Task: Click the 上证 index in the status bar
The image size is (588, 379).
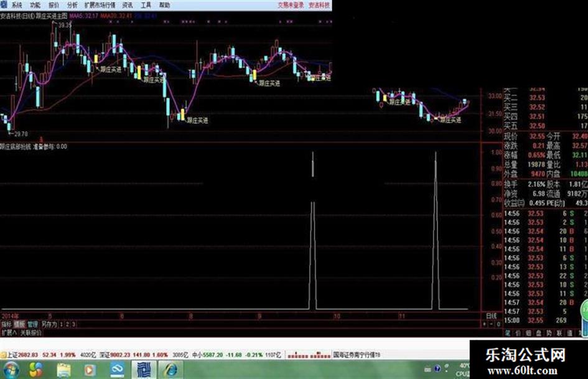Action: 12,355
